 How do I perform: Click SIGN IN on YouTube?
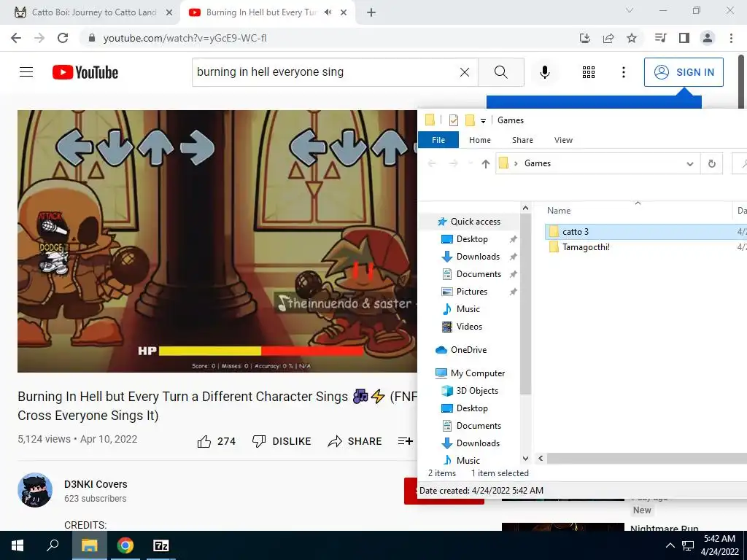[x=684, y=72]
